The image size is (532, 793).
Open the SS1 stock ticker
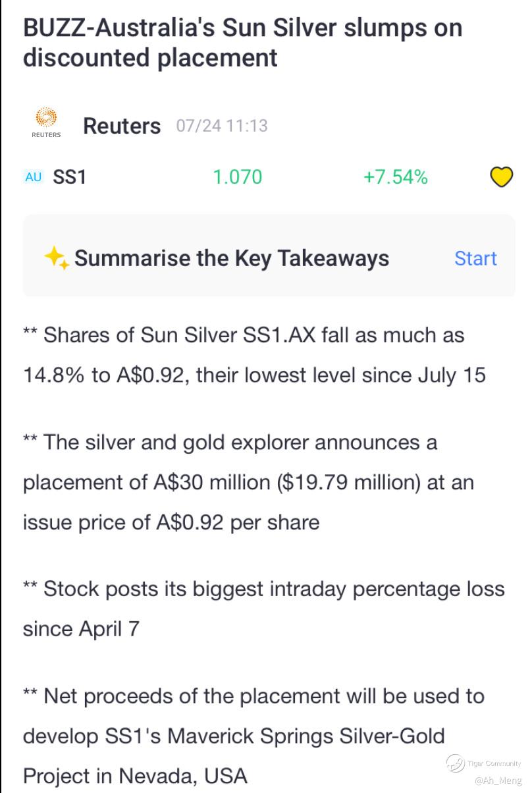69,177
